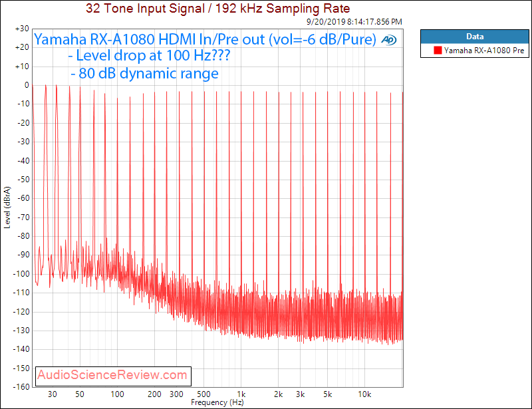Click the "-150" level axis tick
Screen dimensions: 532x409
[x=21, y=368]
